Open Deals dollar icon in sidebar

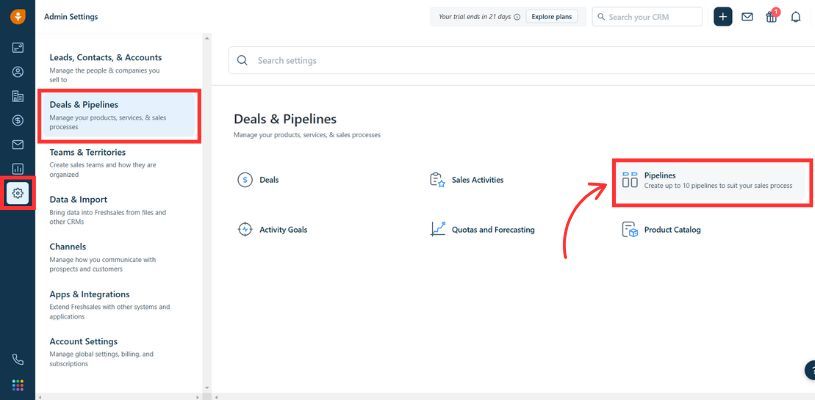click(x=18, y=121)
